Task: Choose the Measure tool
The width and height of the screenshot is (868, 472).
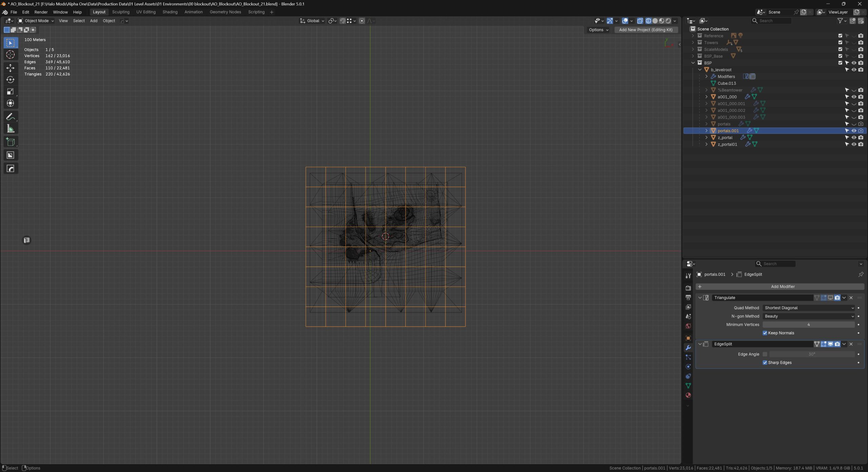Action: point(10,129)
